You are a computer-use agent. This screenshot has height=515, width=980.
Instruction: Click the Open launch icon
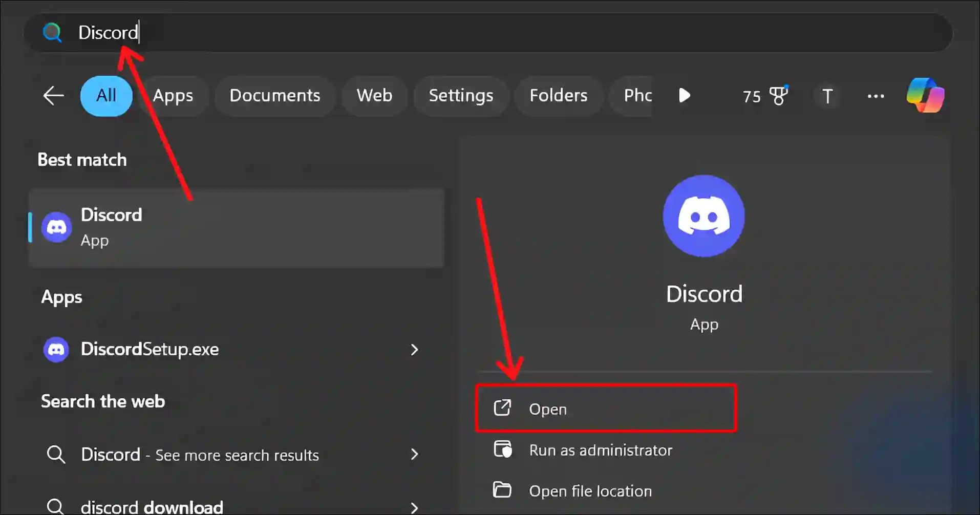pyautogui.click(x=502, y=408)
